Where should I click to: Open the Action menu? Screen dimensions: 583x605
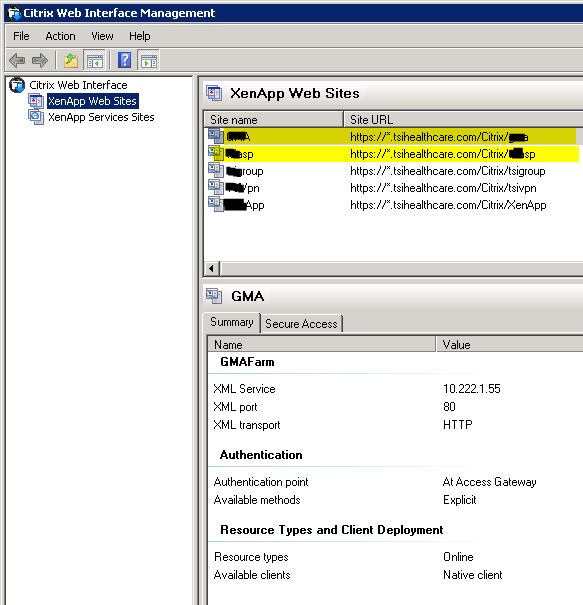[x=60, y=36]
